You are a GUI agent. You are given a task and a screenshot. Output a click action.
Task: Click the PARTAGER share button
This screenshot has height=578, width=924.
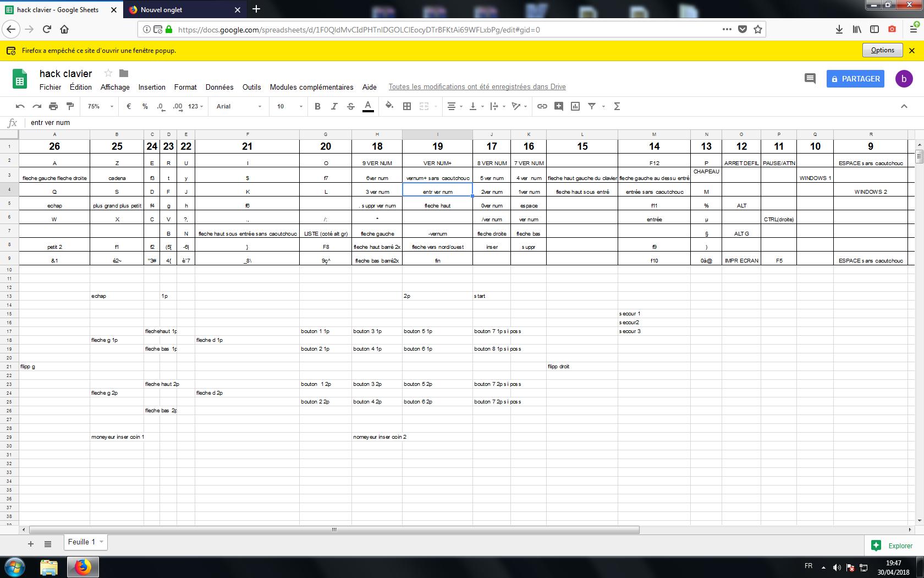(855, 79)
